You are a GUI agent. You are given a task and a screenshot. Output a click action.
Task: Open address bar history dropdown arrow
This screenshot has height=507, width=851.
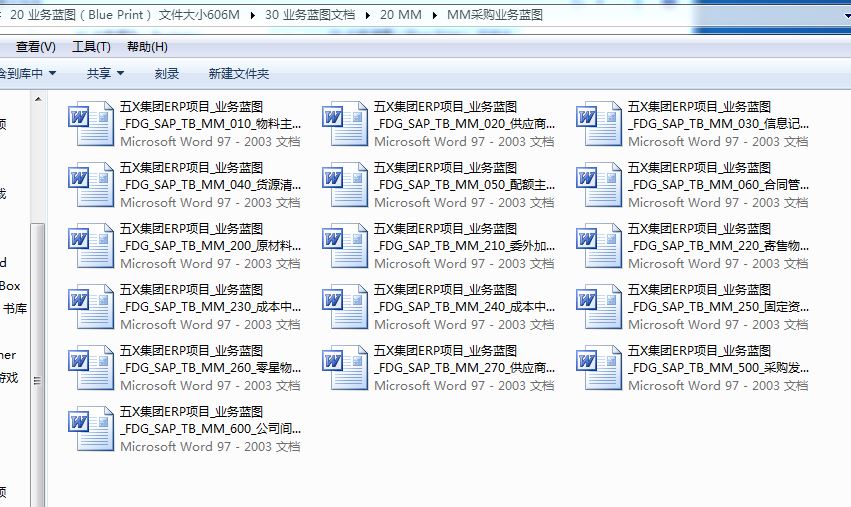[847, 16]
